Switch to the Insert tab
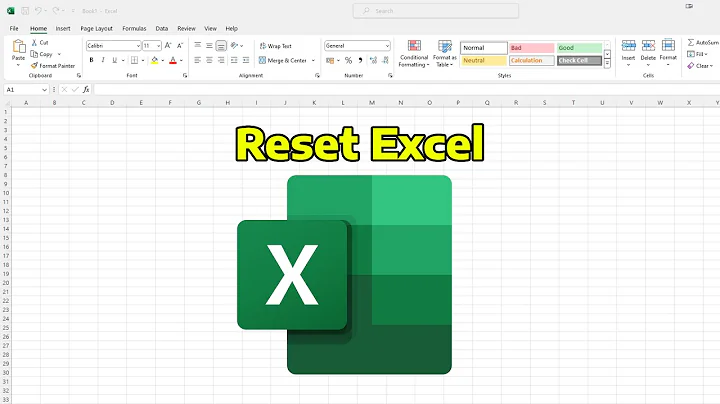This screenshot has height=404, width=720. coord(63,28)
